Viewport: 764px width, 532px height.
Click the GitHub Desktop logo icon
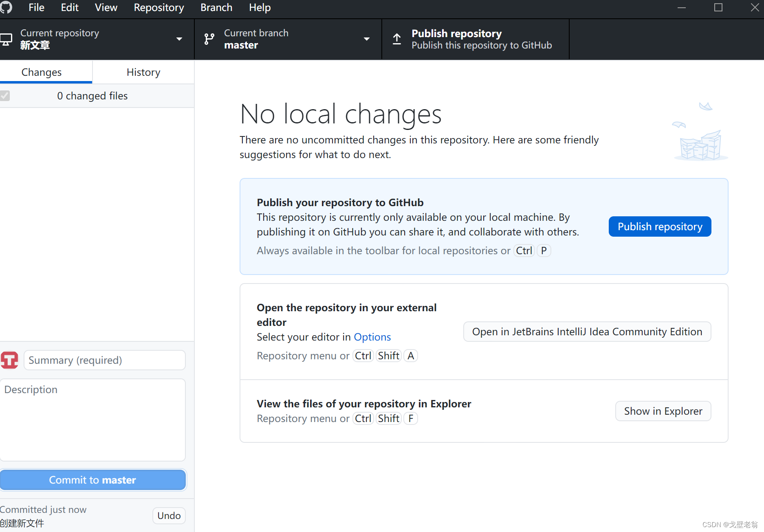click(6, 7)
